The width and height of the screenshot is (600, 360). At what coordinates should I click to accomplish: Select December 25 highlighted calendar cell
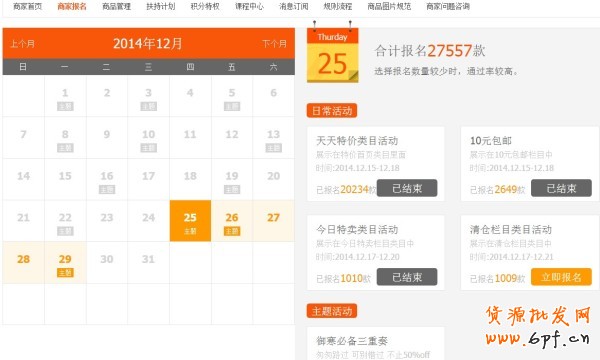point(190,221)
